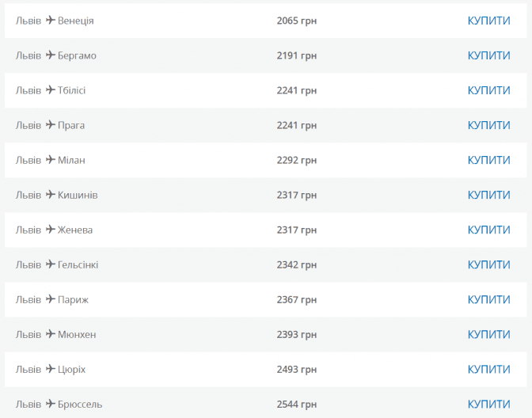532x418 pixels.
Task: Click the plane icon next to Женева
Action: pyautogui.click(x=50, y=230)
